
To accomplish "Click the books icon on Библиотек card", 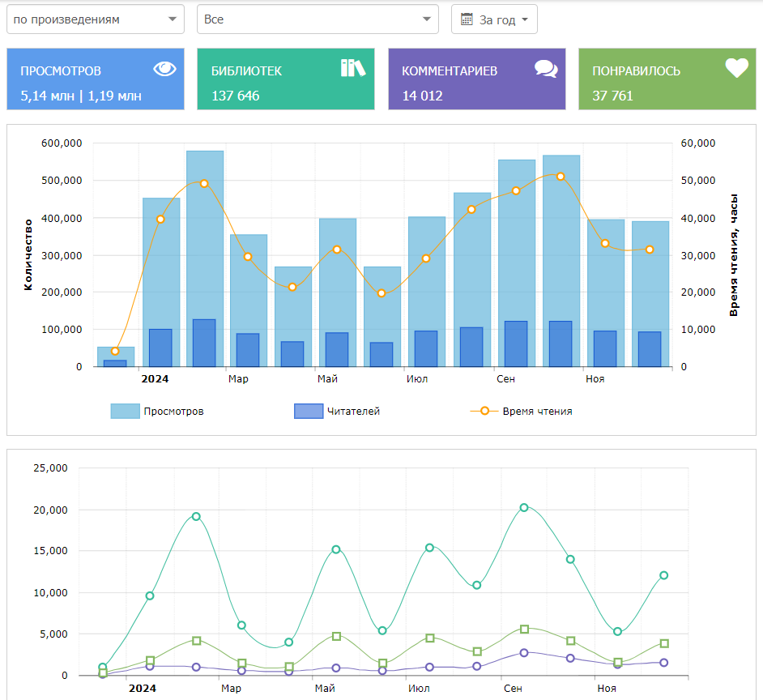I will [x=353, y=68].
